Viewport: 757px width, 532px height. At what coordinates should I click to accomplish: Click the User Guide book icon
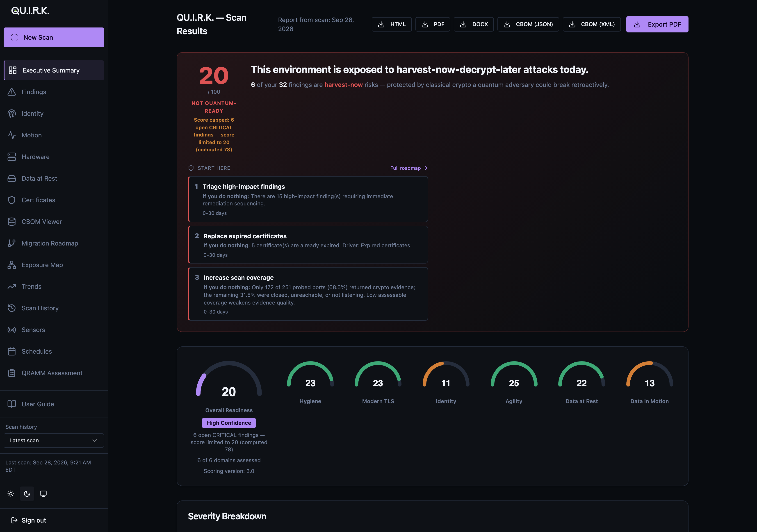coord(12,404)
